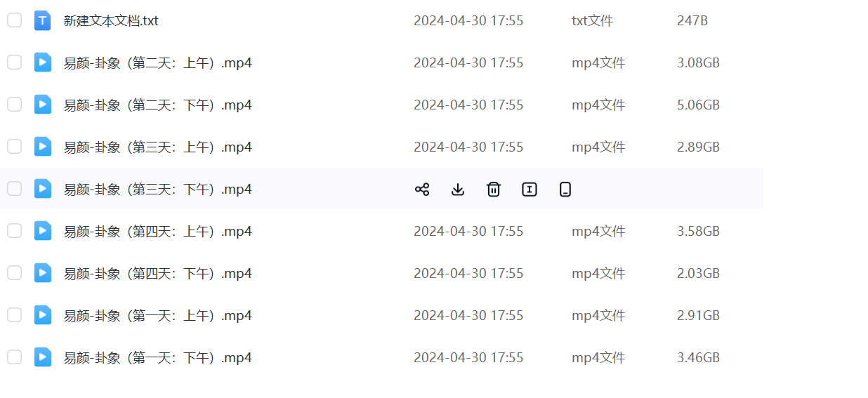Image resolution: width=868 pixels, height=398 pixels.
Task: Open 易颜-卦象(第三天:上午).mp4
Action: pyautogui.click(x=157, y=147)
